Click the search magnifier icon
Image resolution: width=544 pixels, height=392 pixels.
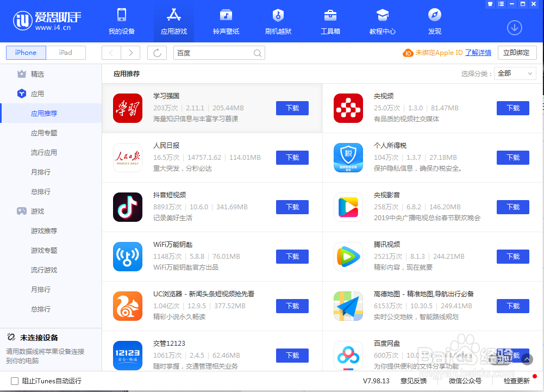[257, 53]
